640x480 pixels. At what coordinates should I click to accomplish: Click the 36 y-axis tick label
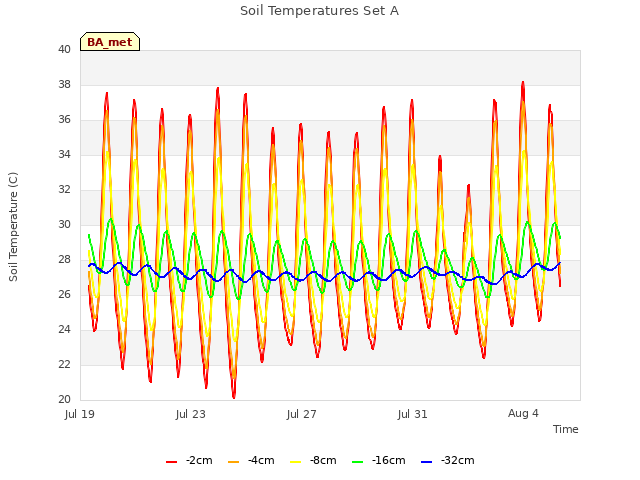pyautogui.click(x=64, y=120)
